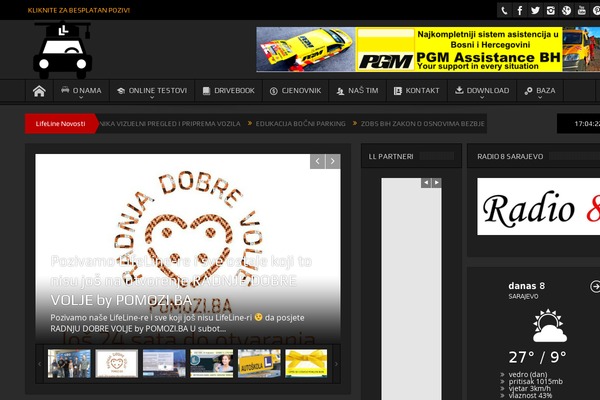Open EDUKACIJA BOČNI PARKING news ticker item

pyautogui.click(x=300, y=124)
